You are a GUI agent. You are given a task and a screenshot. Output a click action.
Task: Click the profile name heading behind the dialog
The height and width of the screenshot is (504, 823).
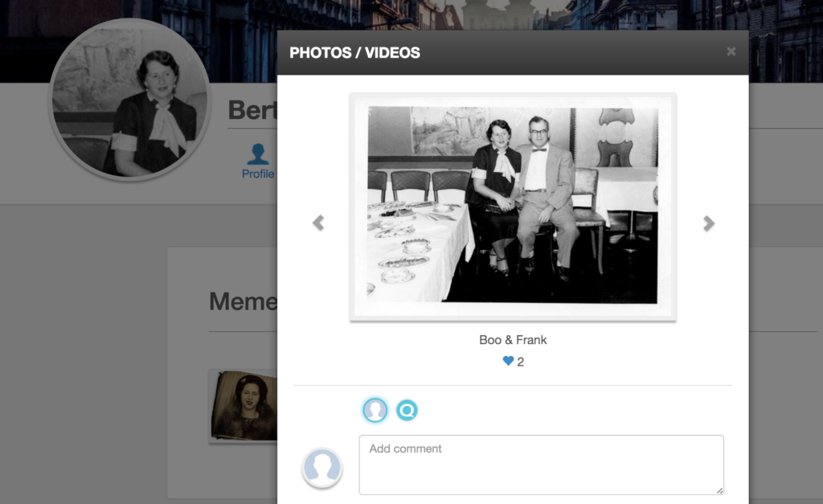click(x=252, y=110)
